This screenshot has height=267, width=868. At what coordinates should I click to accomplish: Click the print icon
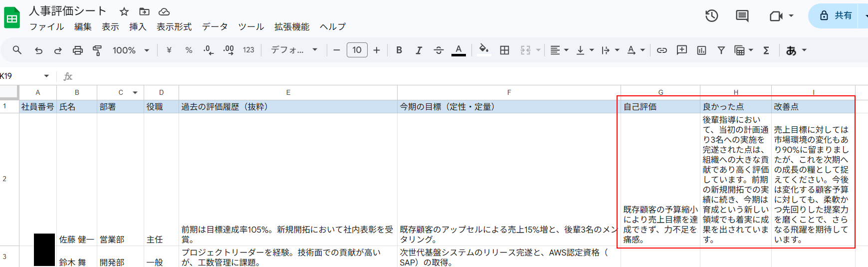[x=77, y=50]
